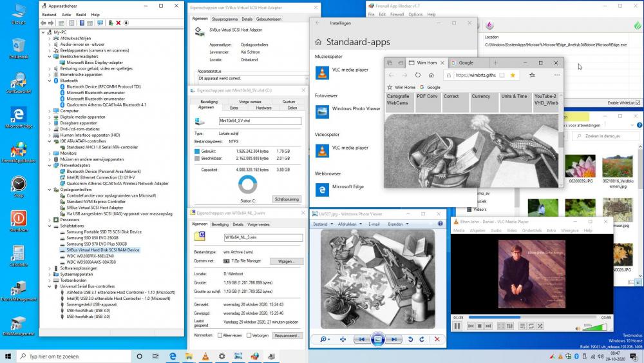Image resolution: width=644 pixels, height=363 pixels.
Task: Refresh the page in the Edge browser
Action: pyautogui.click(x=418, y=75)
